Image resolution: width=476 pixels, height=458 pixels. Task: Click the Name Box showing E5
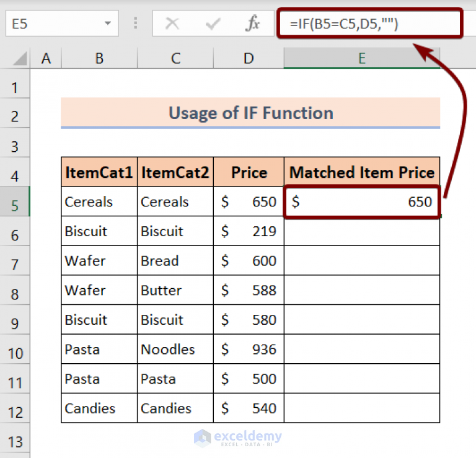click(62, 24)
